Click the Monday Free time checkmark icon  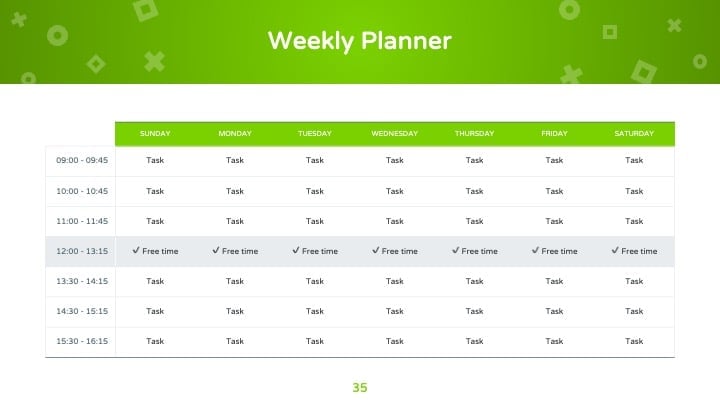coord(216,250)
